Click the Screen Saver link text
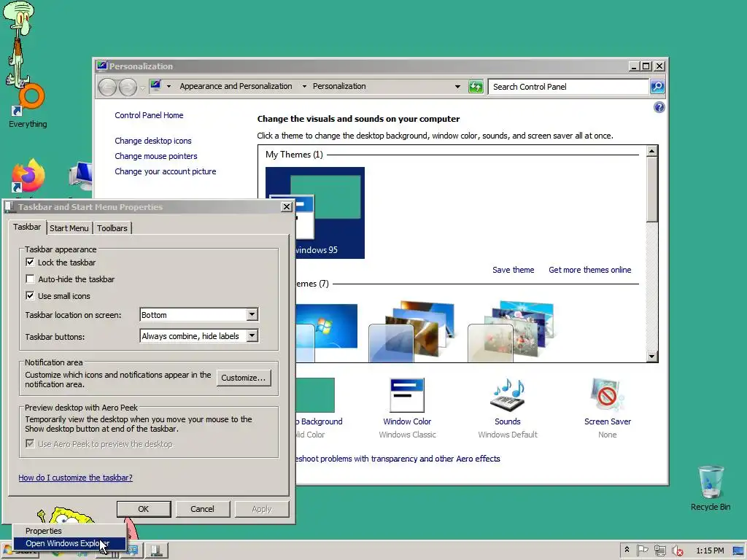The height and width of the screenshot is (560, 747). coord(608,421)
